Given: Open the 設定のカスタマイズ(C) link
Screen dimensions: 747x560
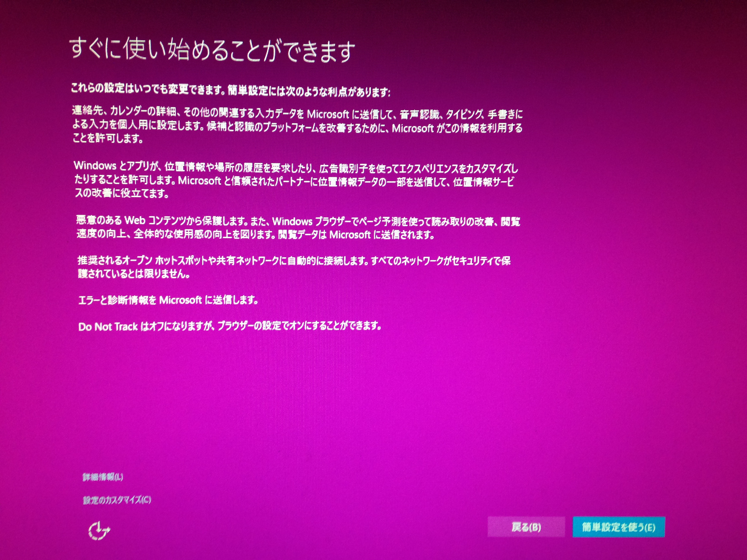Looking at the screenshot, I should (117, 500).
